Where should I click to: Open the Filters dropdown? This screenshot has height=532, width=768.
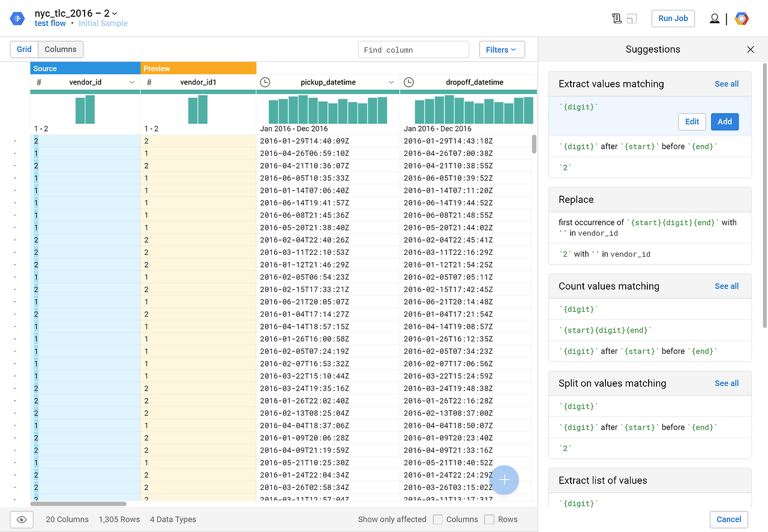(502, 50)
